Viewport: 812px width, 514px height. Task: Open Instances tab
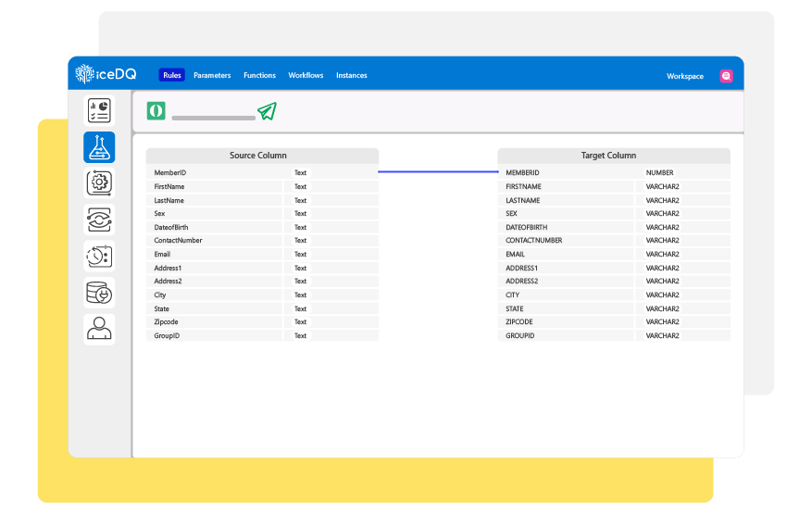352,75
